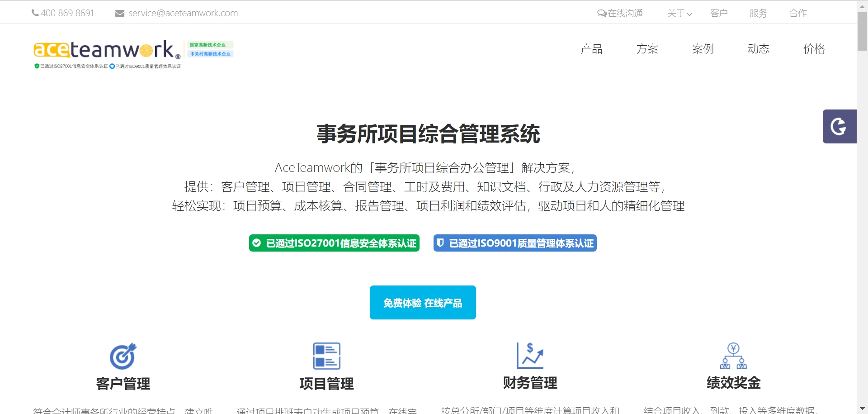Screen dimensions: 868x414
Task: Click the 免费体验 在线产品 button
Action: pyautogui.click(x=423, y=302)
